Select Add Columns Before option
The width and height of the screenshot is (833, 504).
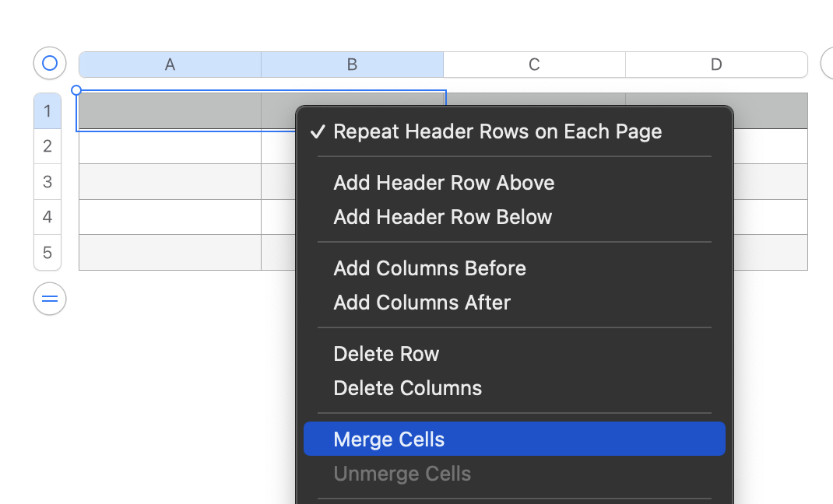[x=430, y=268]
